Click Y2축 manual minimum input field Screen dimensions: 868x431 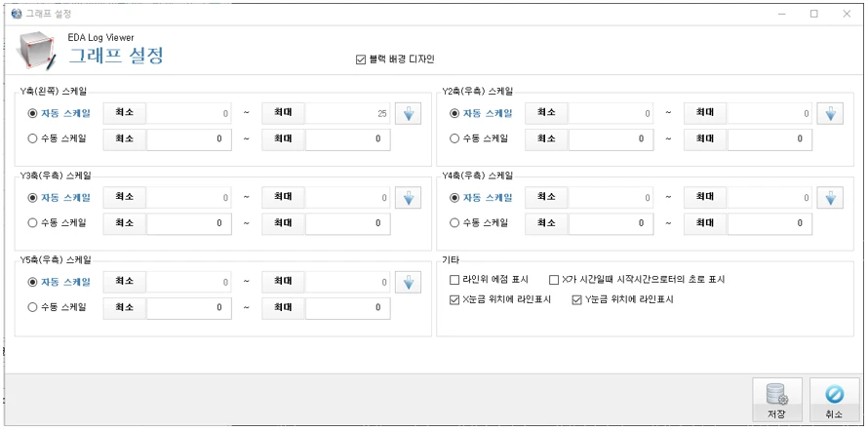612,139
